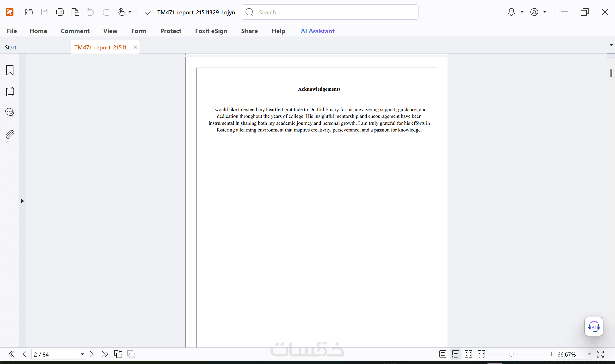
Task: Open the floating AI assistant button
Action: tap(594, 327)
